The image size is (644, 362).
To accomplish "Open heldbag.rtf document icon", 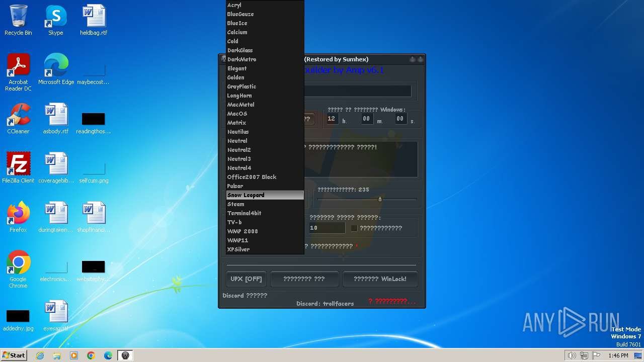I will tap(94, 20).
